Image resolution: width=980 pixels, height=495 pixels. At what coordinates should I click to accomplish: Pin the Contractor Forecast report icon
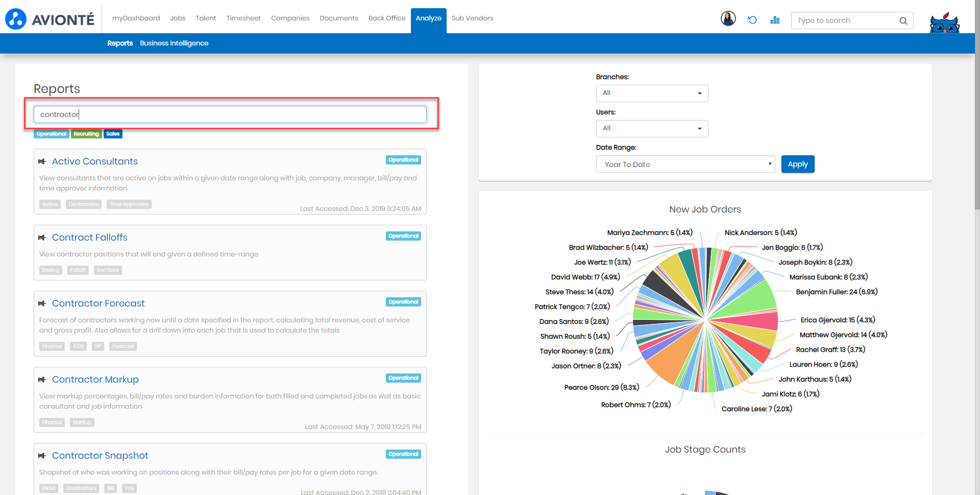click(42, 303)
